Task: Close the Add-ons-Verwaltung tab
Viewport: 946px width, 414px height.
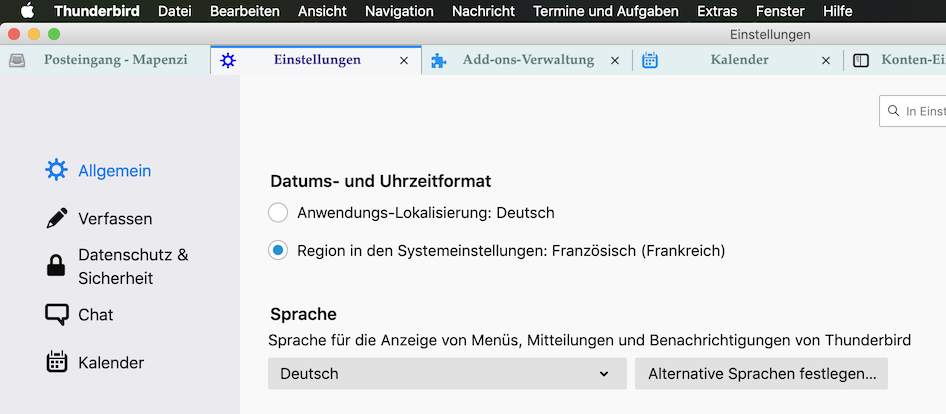Action: (615, 60)
